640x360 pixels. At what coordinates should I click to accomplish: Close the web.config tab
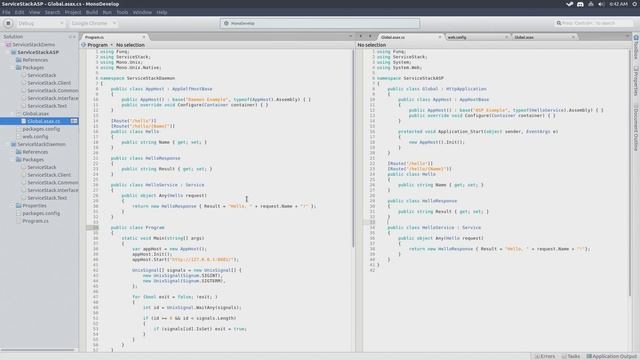coord(507,37)
